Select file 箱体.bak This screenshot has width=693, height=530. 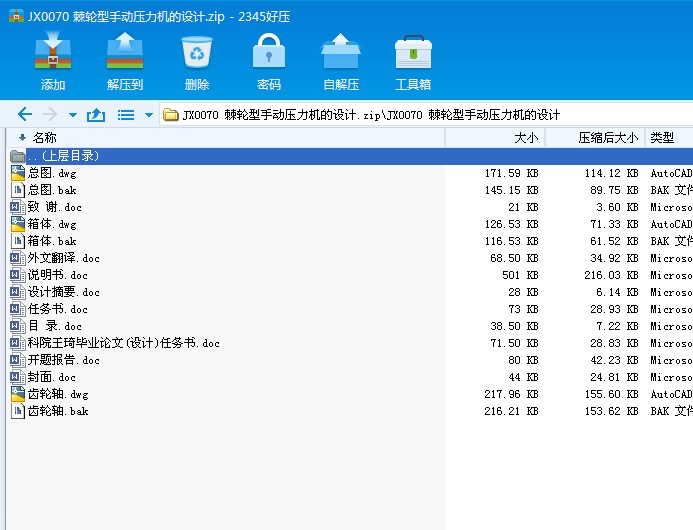tap(52, 241)
